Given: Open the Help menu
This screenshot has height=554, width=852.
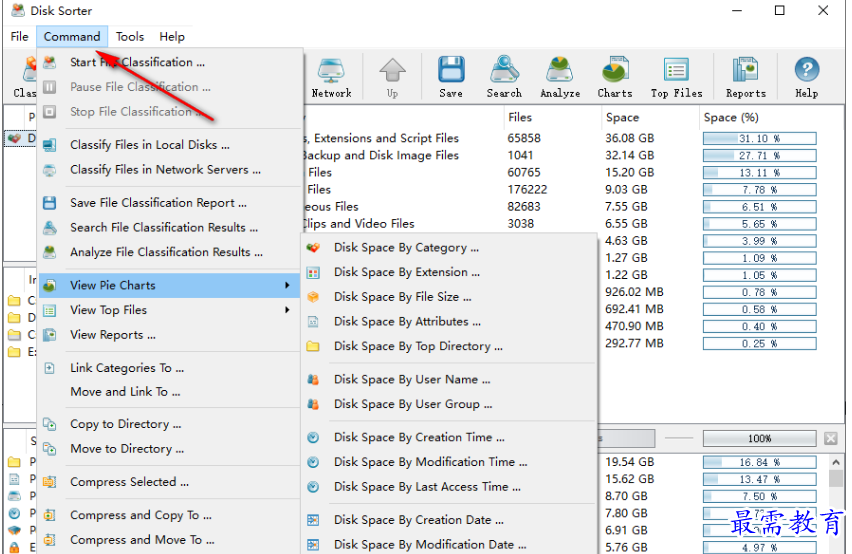Looking at the screenshot, I should (x=172, y=36).
